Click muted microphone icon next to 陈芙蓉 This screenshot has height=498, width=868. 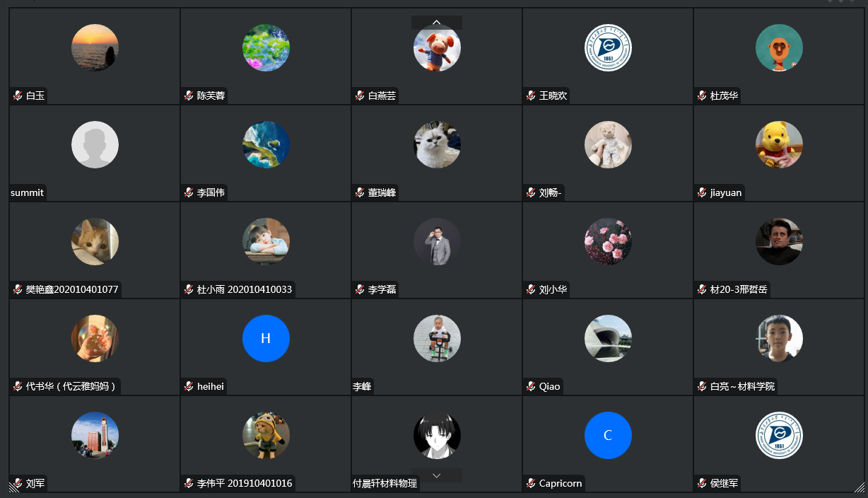tap(189, 95)
